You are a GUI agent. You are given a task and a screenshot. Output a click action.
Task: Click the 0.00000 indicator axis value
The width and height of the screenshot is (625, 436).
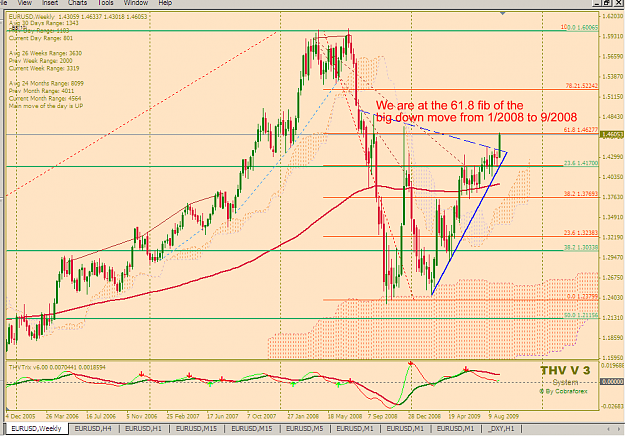coord(611,382)
